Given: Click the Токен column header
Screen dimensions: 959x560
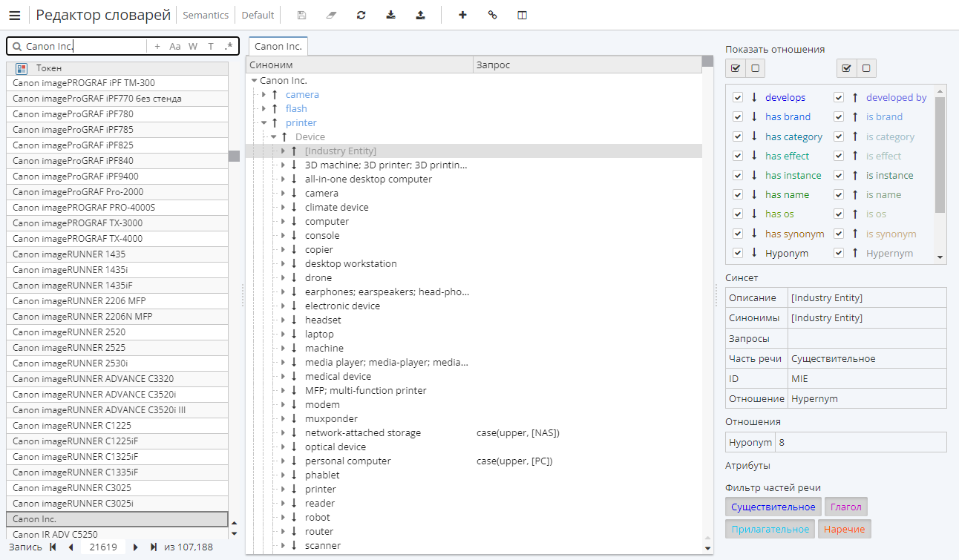Looking at the screenshot, I should pyautogui.click(x=117, y=68).
